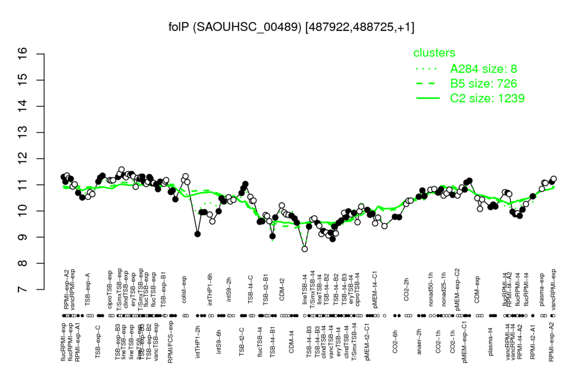Screen dimensions: 588x368
Task: Click the C2 size: 1239 legend entry
Action: 487,98
